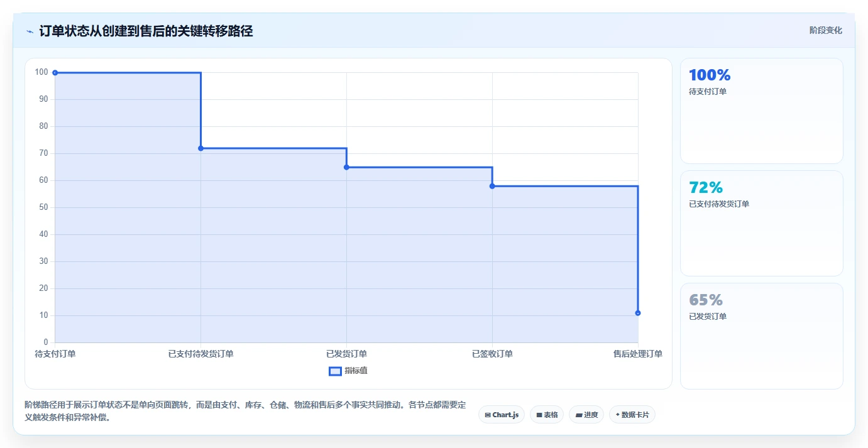Viewport: 868px width, 448px height.
Task: Click the x-axis label 已支付待发货订单
Action: click(x=201, y=354)
